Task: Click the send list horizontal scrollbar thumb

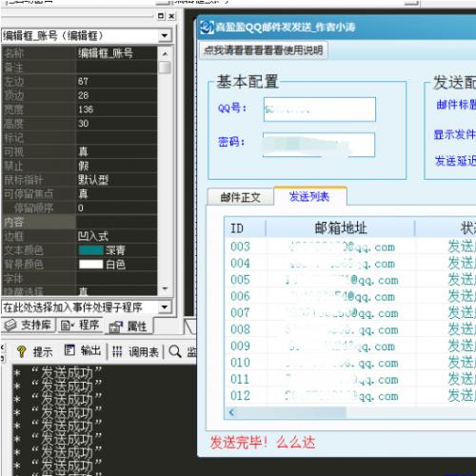Action: coord(292,412)
